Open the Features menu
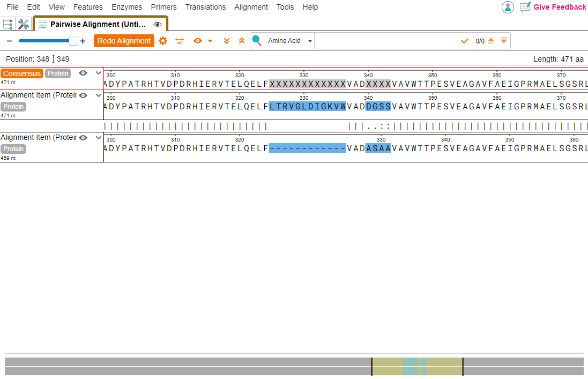Viewport: 588px width, 379px height. [x=88, y=7]
